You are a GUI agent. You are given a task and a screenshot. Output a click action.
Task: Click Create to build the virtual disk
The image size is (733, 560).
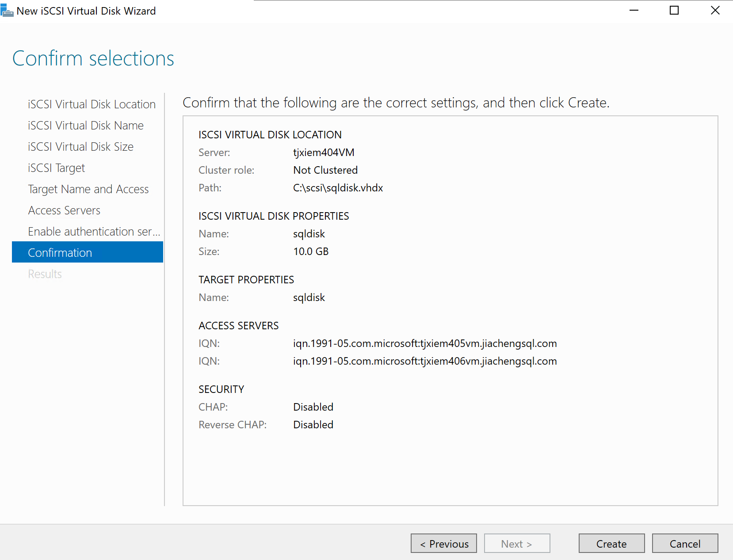coord(611,544)
